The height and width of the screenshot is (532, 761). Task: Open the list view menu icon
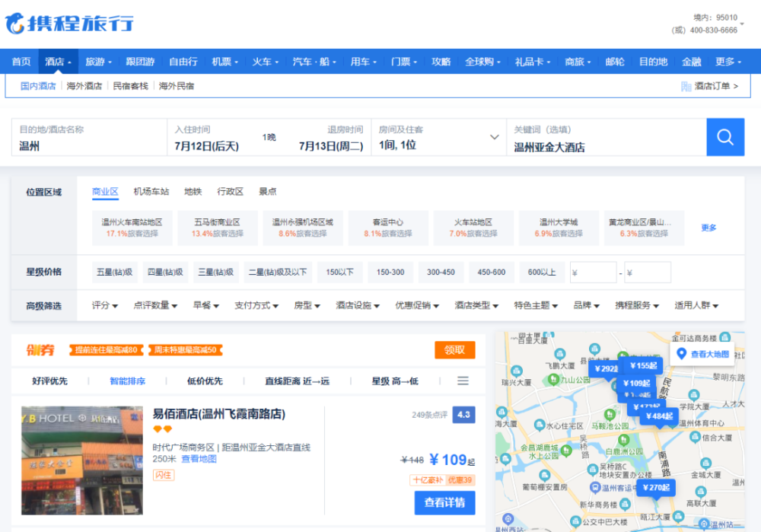[x=463, y=381]
